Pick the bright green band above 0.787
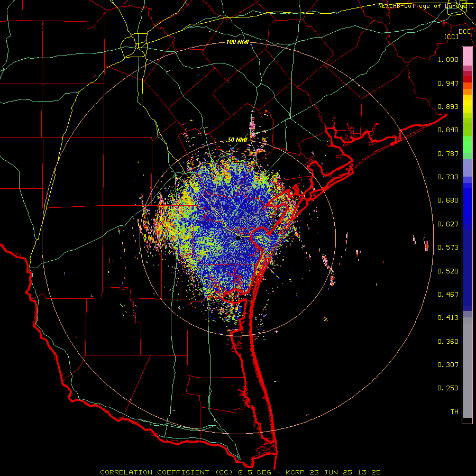This screenshot has width=476, height=476. (467, 144)
